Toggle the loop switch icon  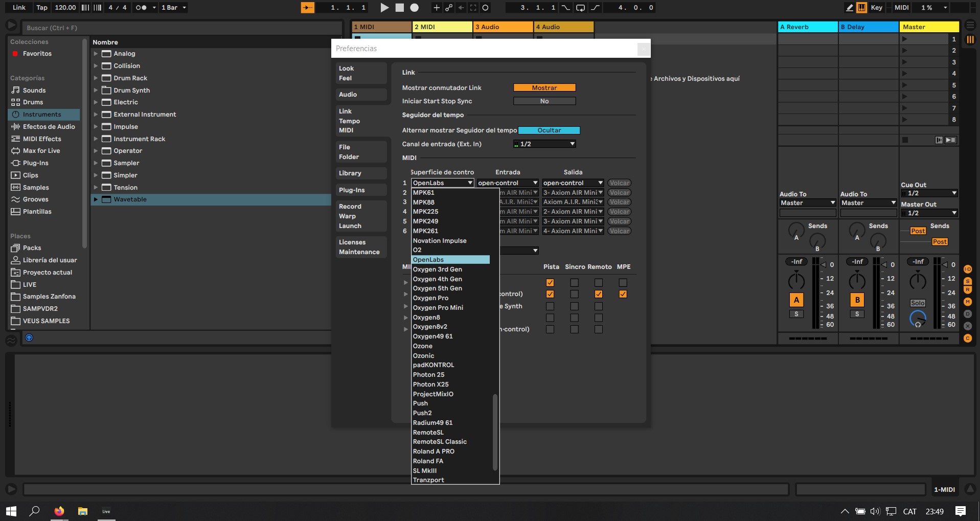click(580, 8)
